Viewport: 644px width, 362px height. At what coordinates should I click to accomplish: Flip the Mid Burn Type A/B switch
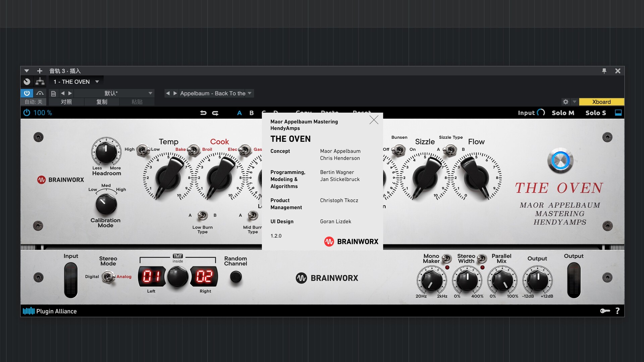253,215
